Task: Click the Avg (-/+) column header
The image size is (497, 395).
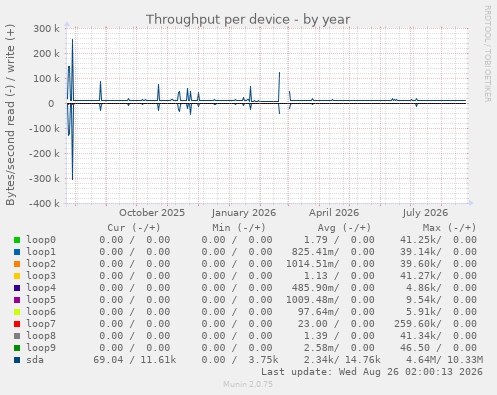Action: [x=344, y=228]
